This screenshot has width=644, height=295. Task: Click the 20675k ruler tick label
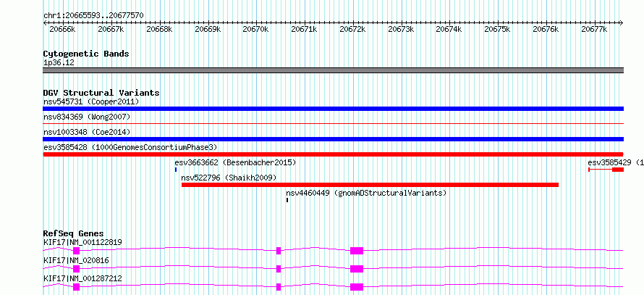[498, 29]
